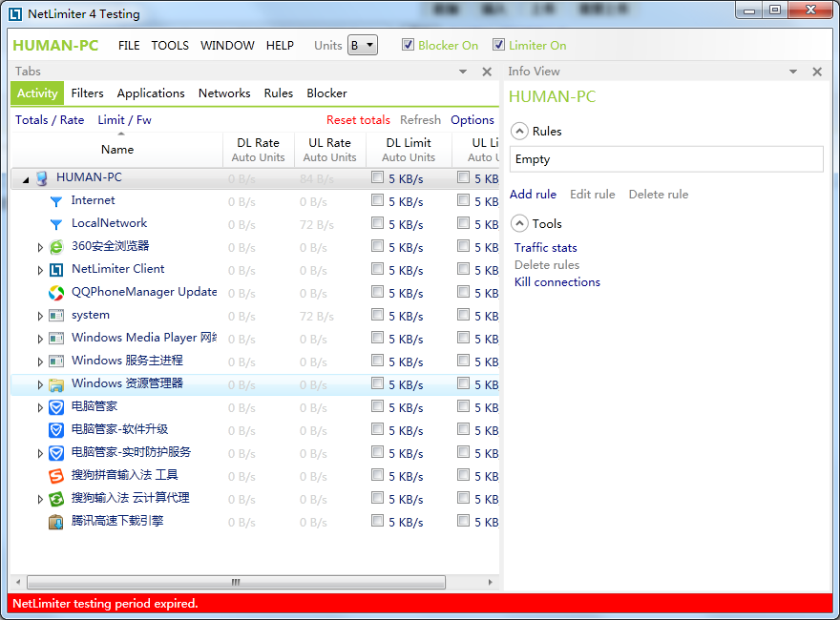Click the horizontal scrollbar of the activity list
The height and width of the screenshot is (620, 840).
236,582
